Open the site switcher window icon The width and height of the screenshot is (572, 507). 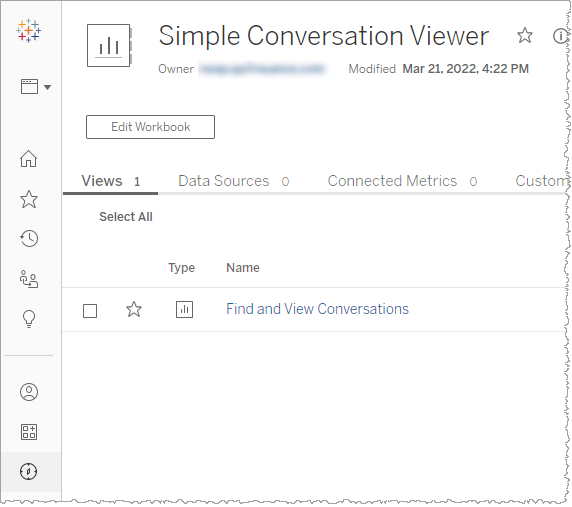(x=30, y=87)
